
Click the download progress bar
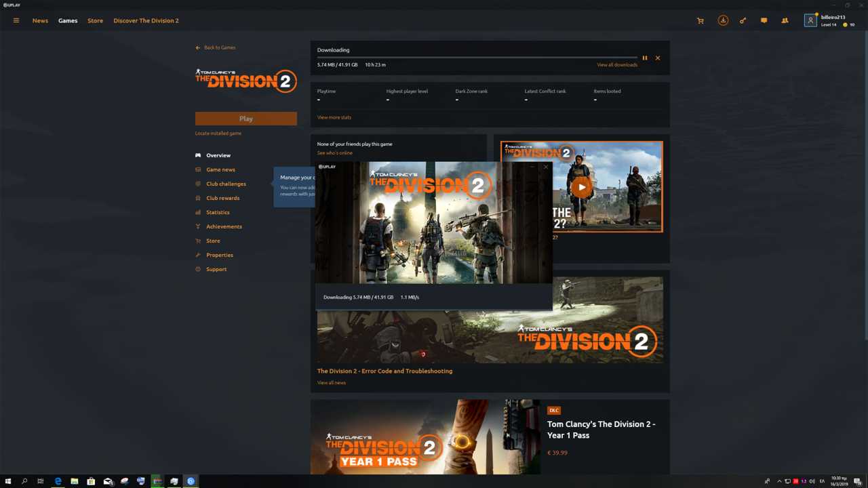point(477,58)
